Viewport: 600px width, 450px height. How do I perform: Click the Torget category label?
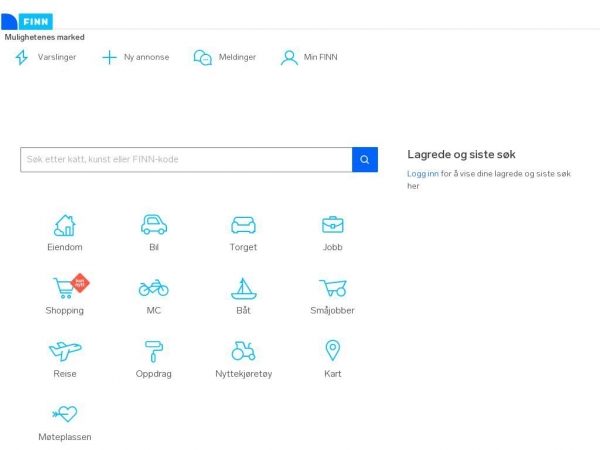click(x=243, y=247)
